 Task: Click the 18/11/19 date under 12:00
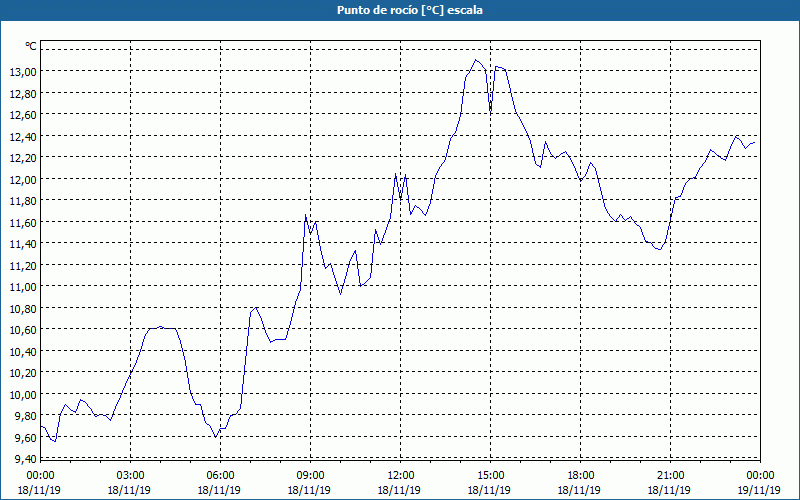[400, 490]
